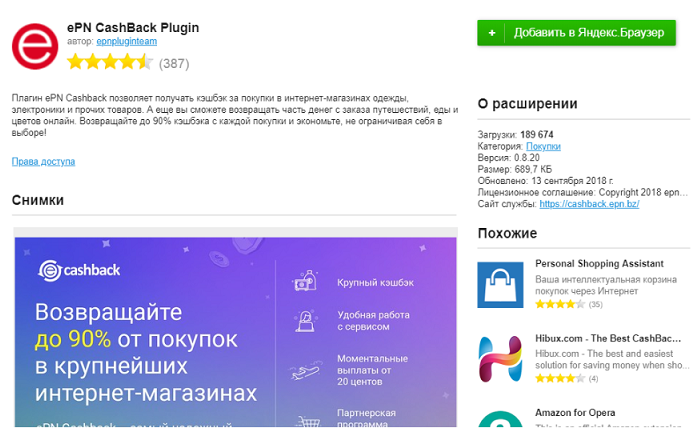Click the Hibux review count (4)
The width and height of the screenshot is (699, 428).
[593, 379]
